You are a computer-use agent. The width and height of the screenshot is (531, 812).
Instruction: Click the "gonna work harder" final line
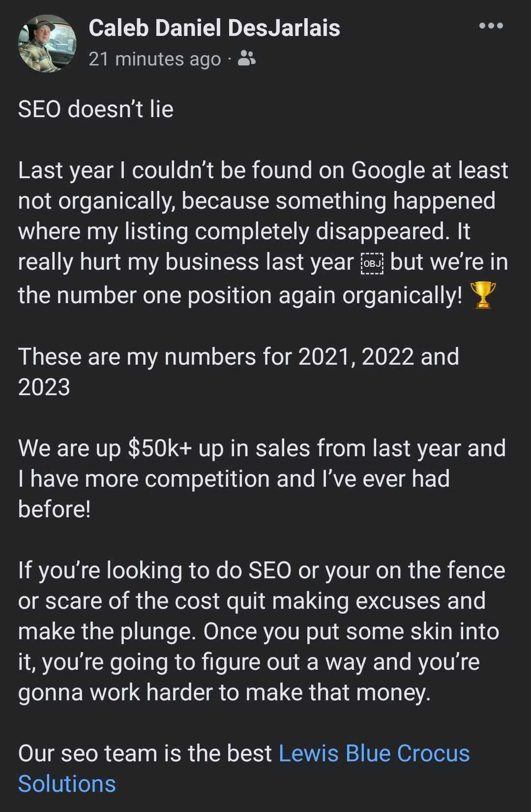(x=224, y=692)
